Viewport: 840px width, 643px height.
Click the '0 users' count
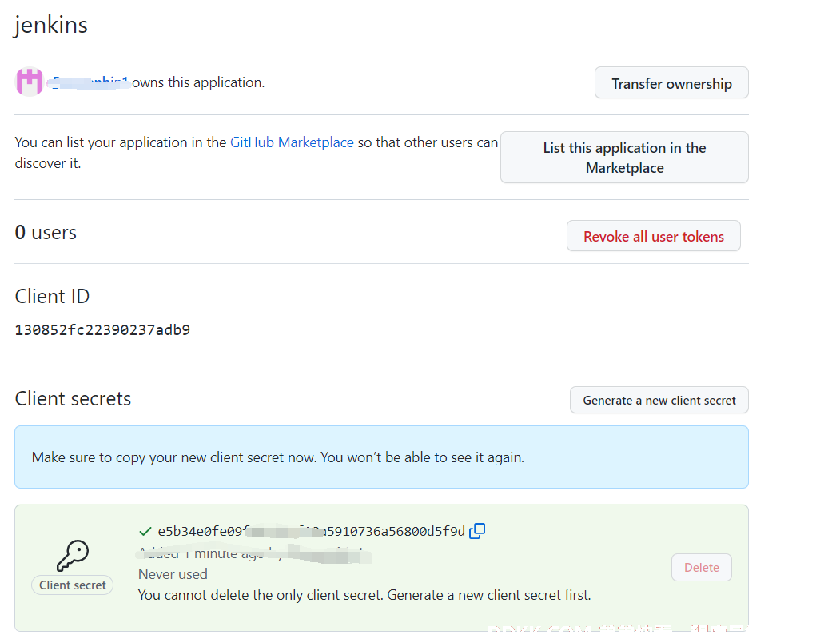point(46,232)
